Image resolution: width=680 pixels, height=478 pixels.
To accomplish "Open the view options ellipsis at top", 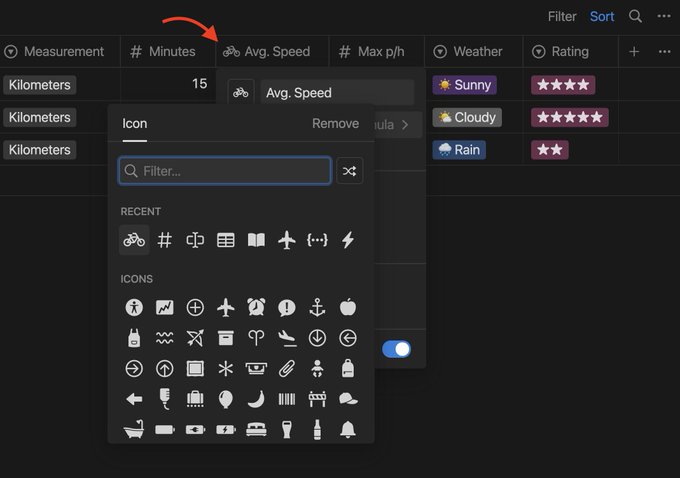I will pos(664,16).
